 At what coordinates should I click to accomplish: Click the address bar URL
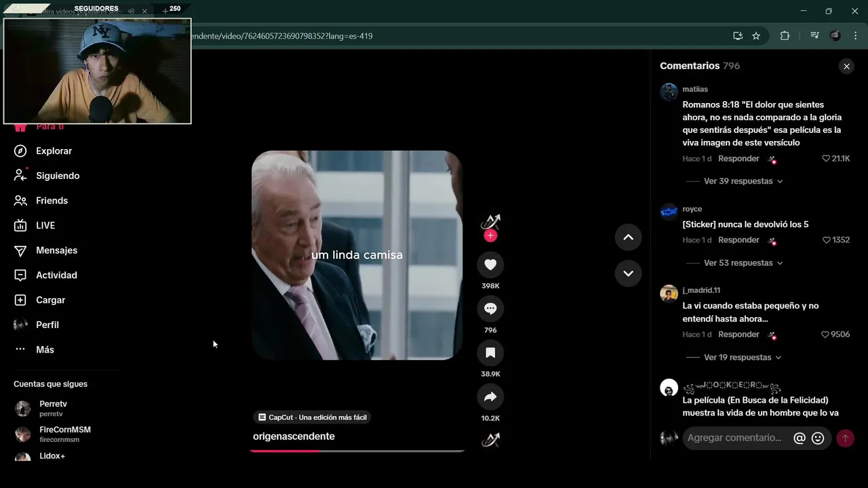click(282, 36)
